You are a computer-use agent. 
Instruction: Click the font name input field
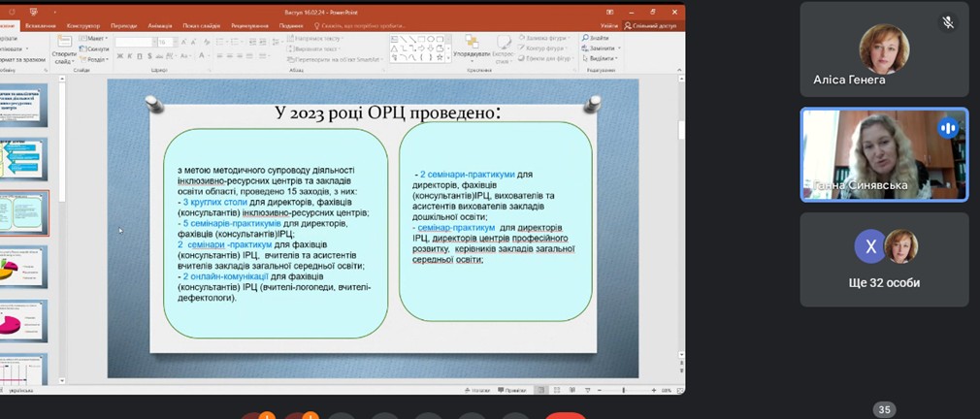click(x=134, y=42)
